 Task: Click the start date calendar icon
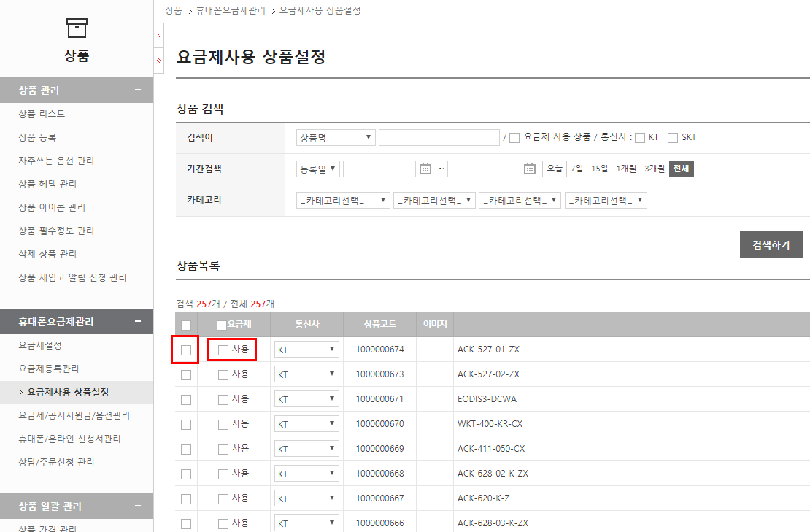426,169
